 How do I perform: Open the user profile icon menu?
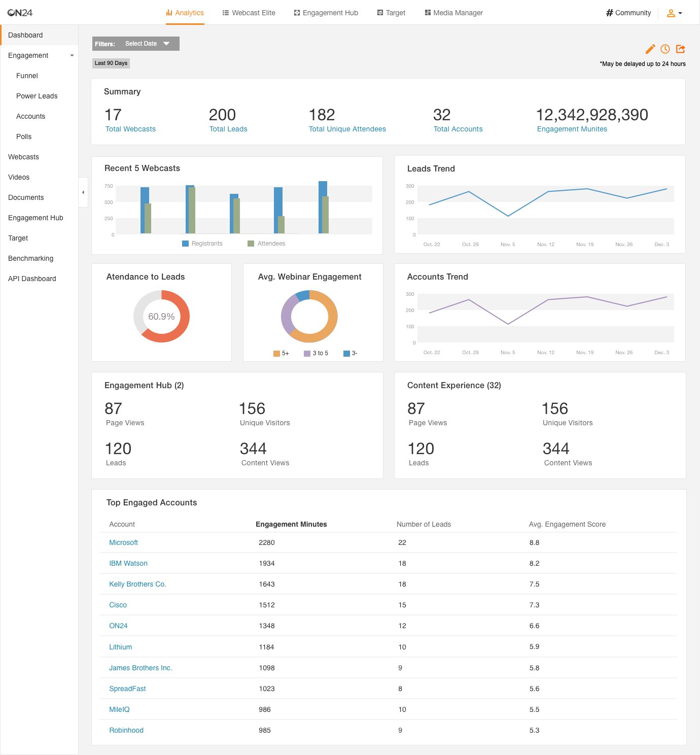point(674,13)
